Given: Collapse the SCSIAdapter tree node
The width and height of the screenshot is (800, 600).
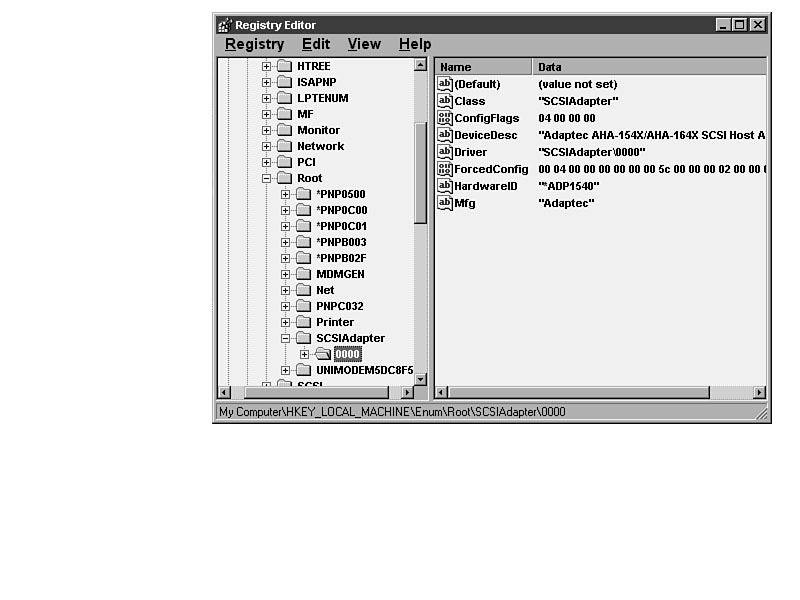Looking at the screenshot, I should [x=286, y=338].
